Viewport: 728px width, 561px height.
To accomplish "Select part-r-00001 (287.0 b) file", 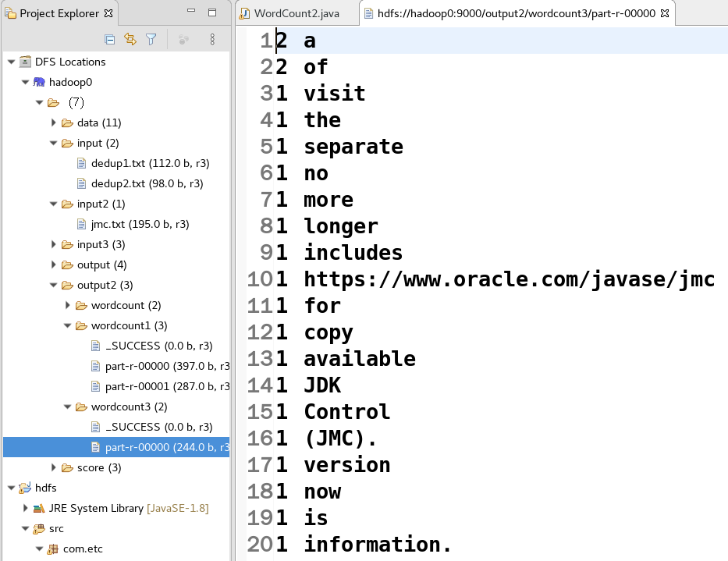I will pyautogui.click(x=167, y=386).
